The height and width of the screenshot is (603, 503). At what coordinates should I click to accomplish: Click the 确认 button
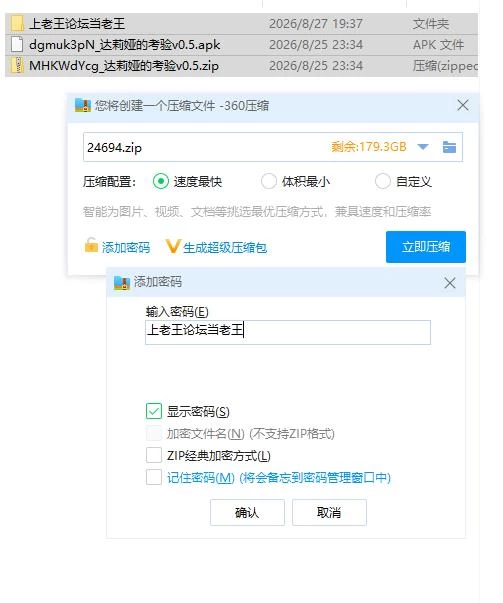coord(247,512)
